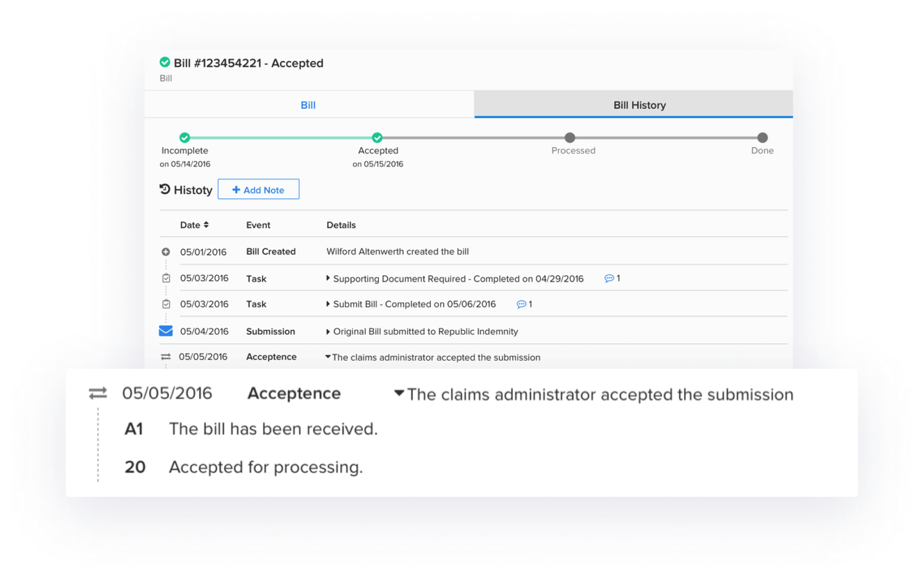Click the Bill #123454221 - Accepted title

point(249,63)
